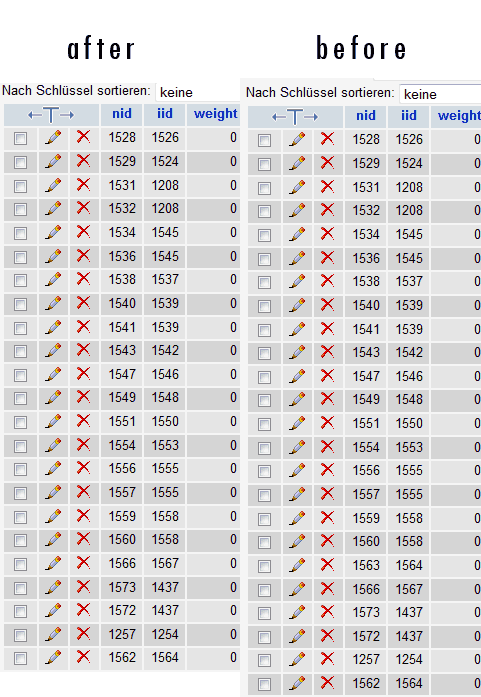Sort the after table by nid column

[122, 114]
